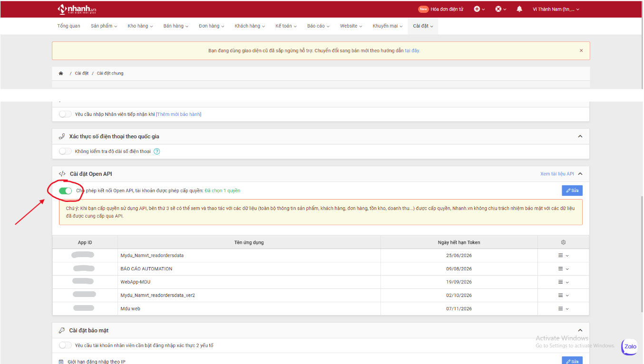This screenshot has width=644, height=364.
Task: Click the key icon of Cài đặt bảo mật
Action: tap(62, 330)
